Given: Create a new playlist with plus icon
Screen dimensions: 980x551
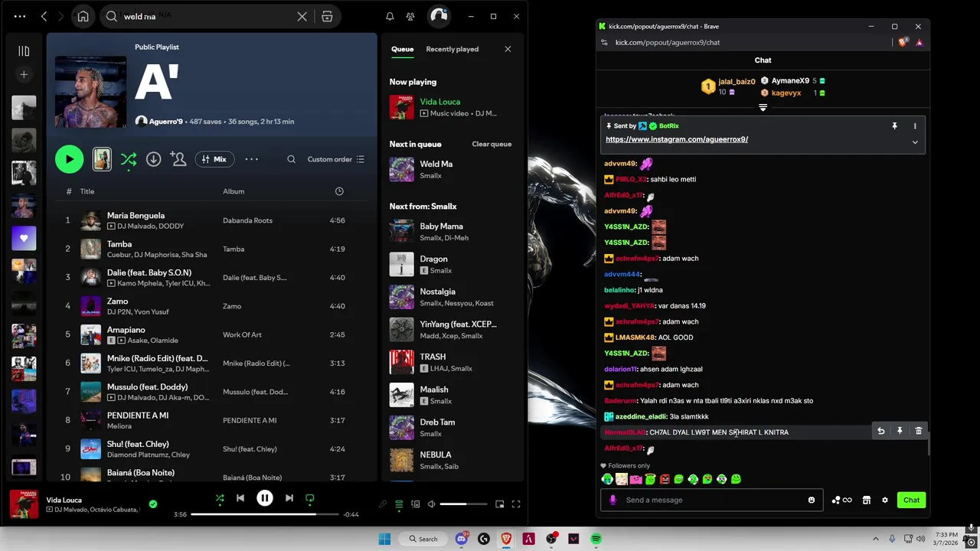Looking at the screenshot, I should click(24, 74).
